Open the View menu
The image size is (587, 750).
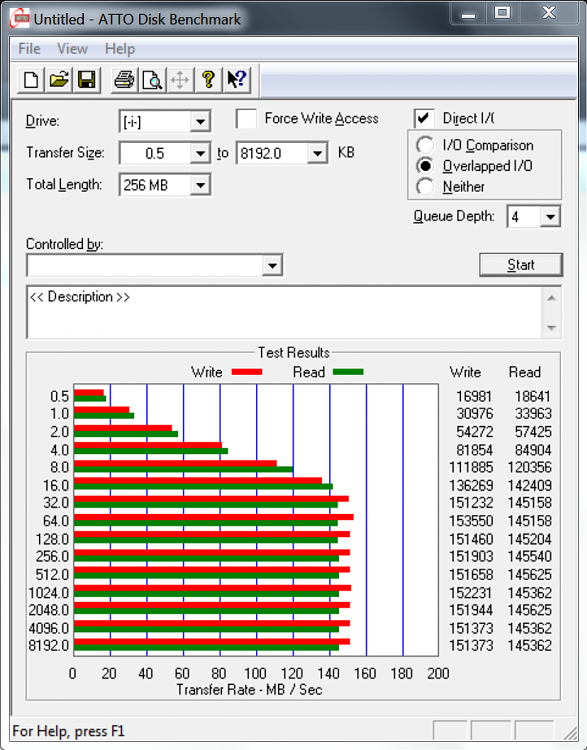coord(72,49)
